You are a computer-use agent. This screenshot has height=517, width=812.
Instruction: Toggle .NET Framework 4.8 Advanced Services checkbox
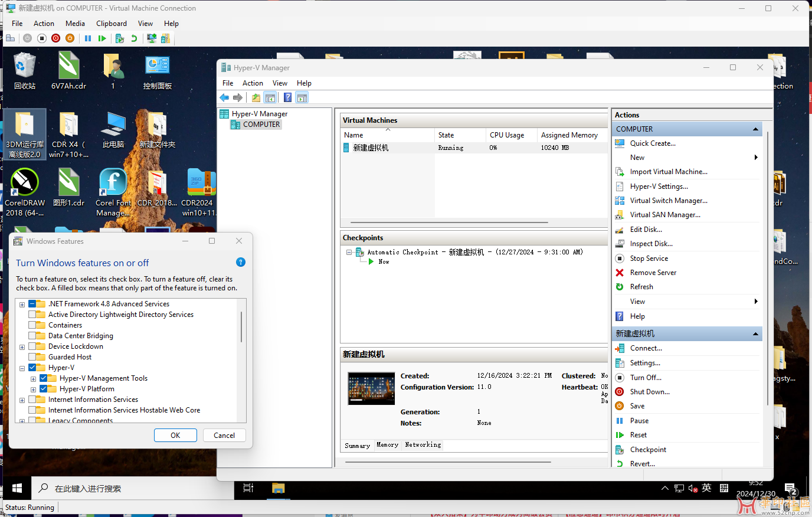pos(32,304)
